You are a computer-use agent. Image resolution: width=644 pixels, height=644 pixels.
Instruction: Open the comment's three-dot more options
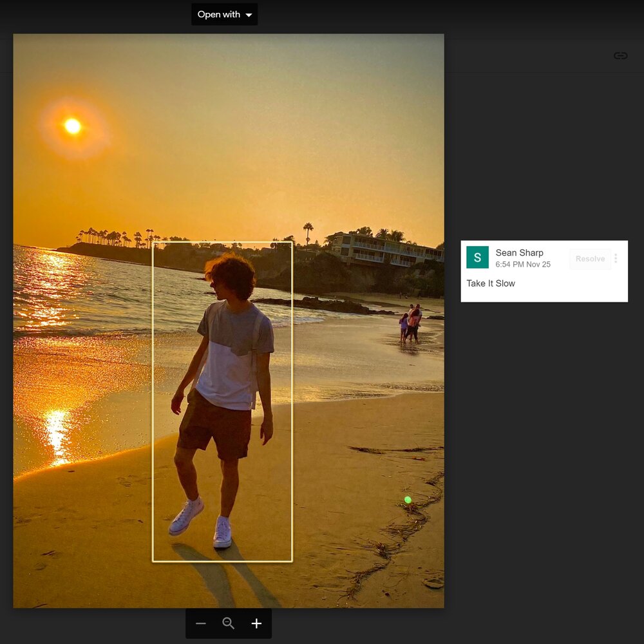point(616,258)
